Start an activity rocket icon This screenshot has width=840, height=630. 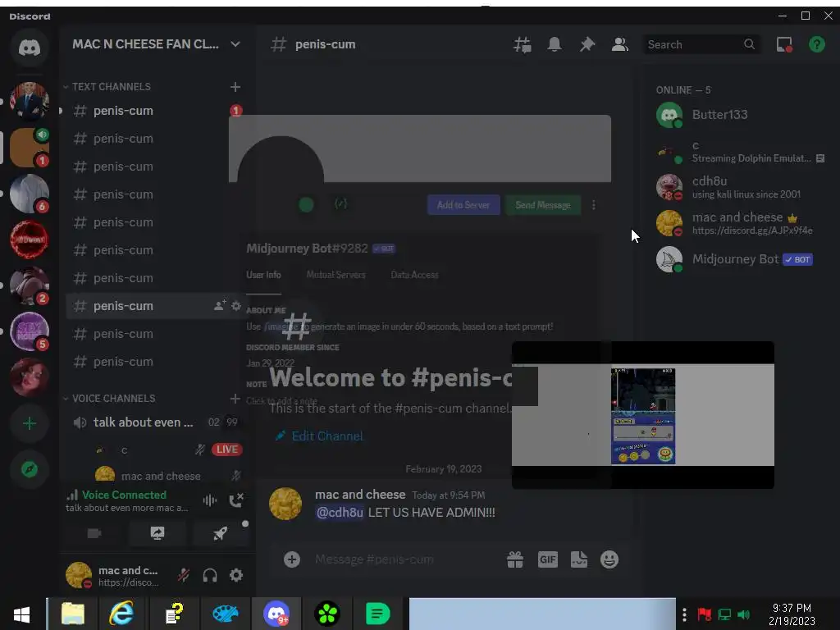click(x=220, y=533)
